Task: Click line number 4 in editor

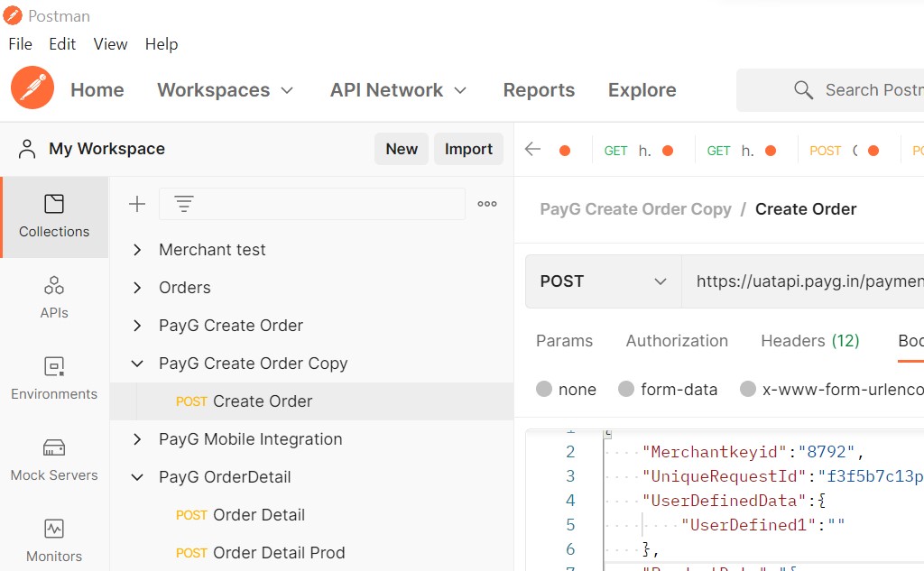Action: (x=570, y=501)
